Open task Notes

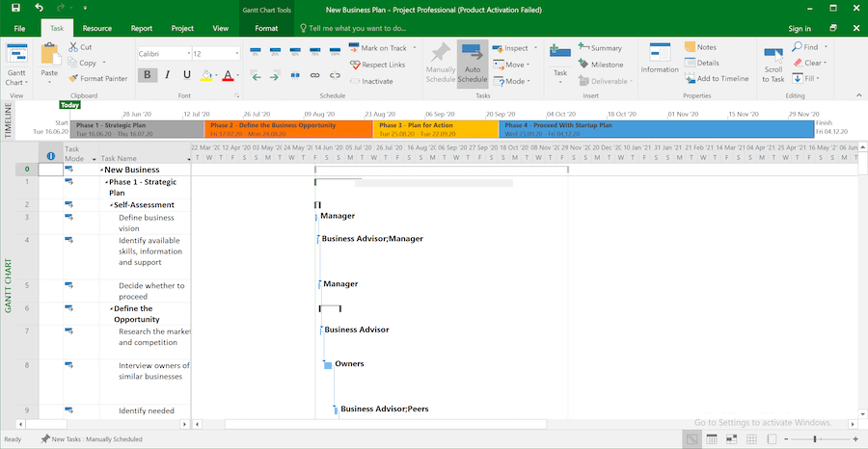pos(701,47)
